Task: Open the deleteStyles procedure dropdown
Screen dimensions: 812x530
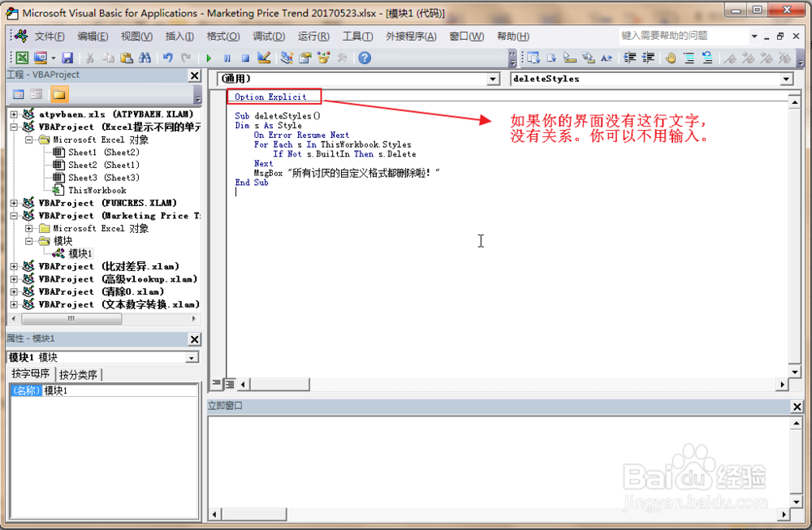Action: (787, 80)
